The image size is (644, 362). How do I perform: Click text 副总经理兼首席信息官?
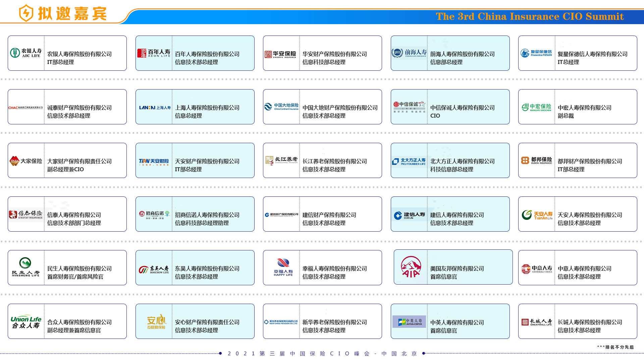(x=74, y=330)
